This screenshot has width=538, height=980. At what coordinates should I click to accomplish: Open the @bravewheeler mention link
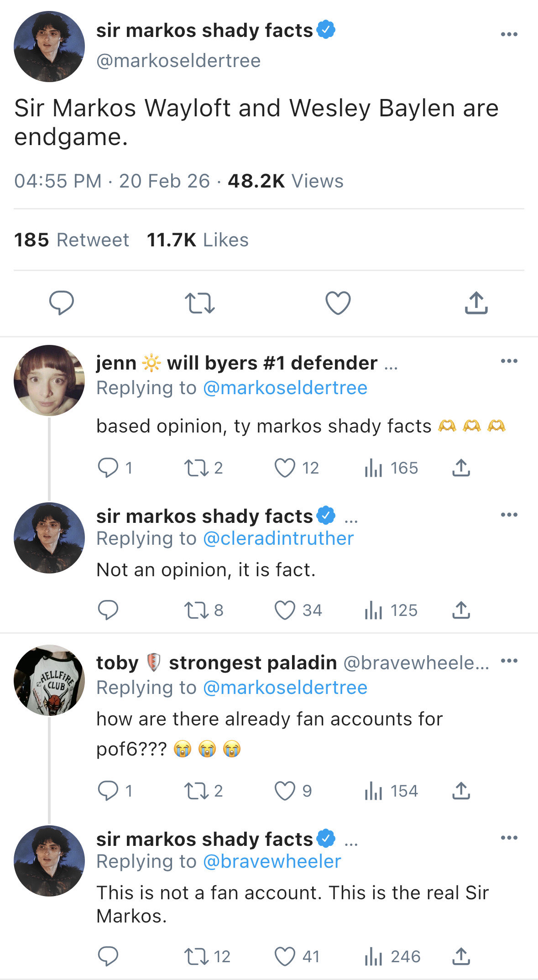point(272,861)
